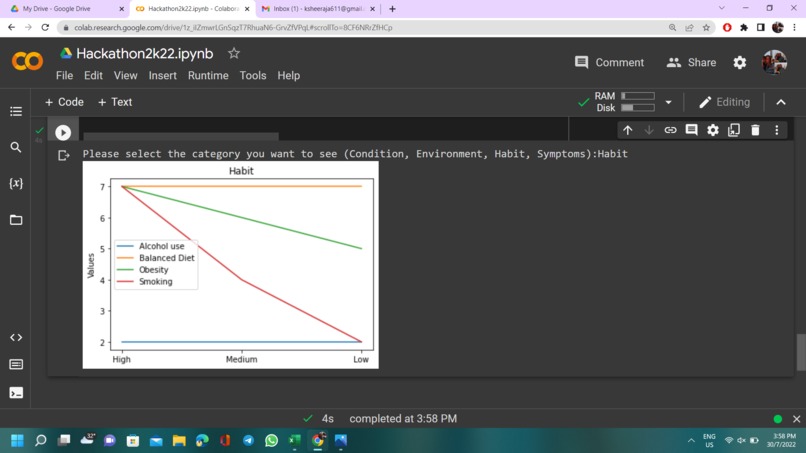Mirror cell in tab icon

734,130
